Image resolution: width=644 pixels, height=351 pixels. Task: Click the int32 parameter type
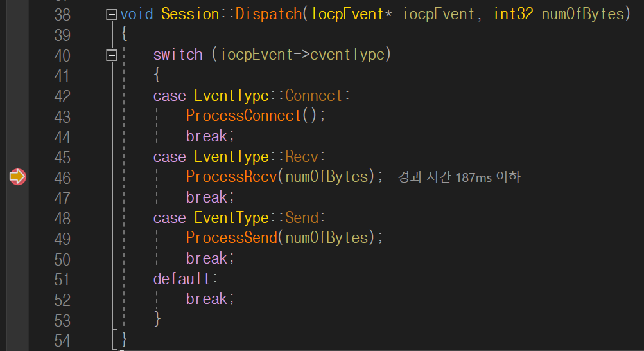click(513, 14)
